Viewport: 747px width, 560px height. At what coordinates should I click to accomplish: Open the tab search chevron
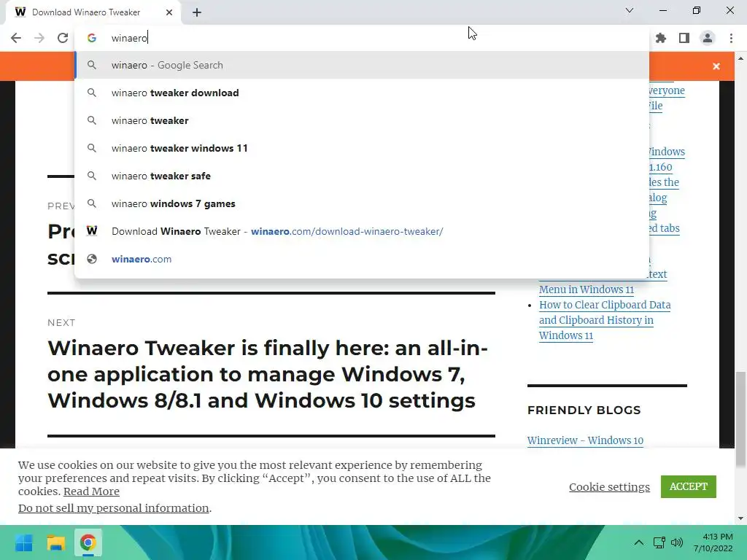(630, 10)
